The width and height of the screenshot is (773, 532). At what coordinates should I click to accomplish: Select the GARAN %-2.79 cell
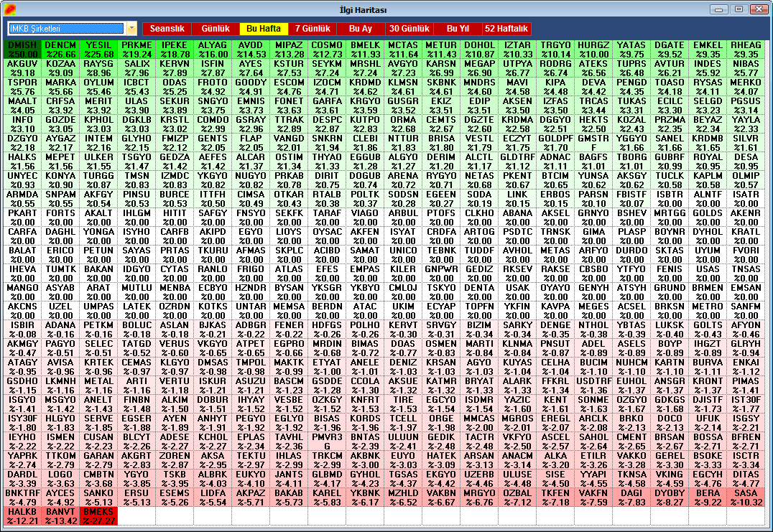click(98, 460)
